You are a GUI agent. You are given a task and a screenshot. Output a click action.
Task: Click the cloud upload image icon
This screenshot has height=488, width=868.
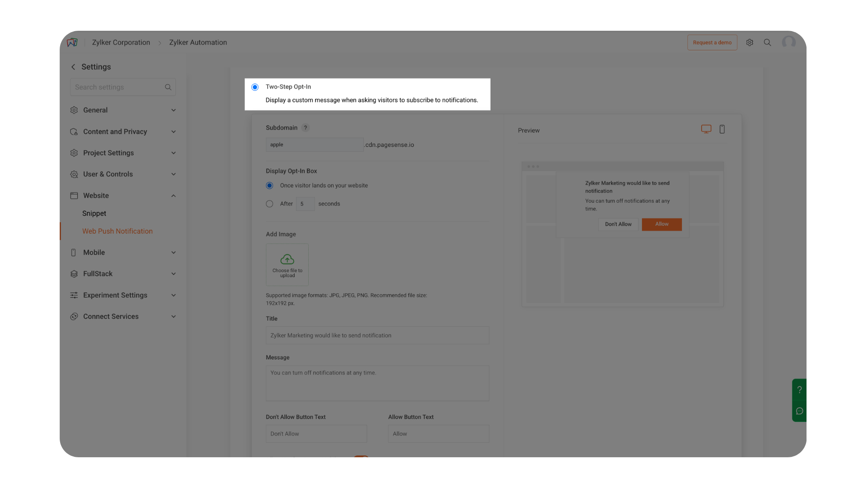(287, 260)
